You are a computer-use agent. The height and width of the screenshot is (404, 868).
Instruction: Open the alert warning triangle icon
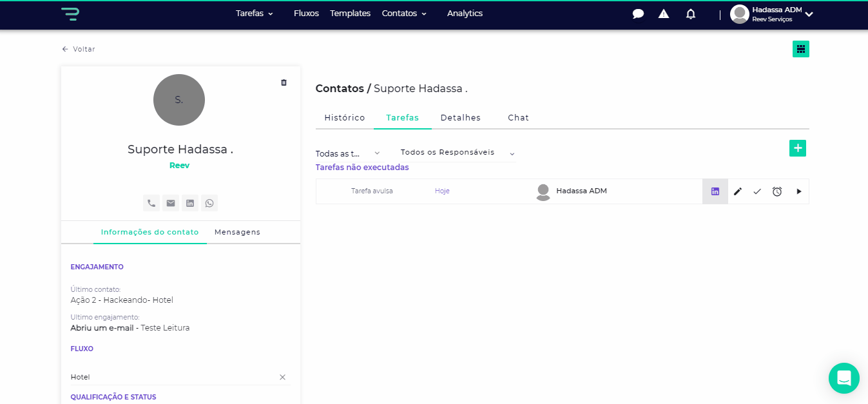[664, 14]
